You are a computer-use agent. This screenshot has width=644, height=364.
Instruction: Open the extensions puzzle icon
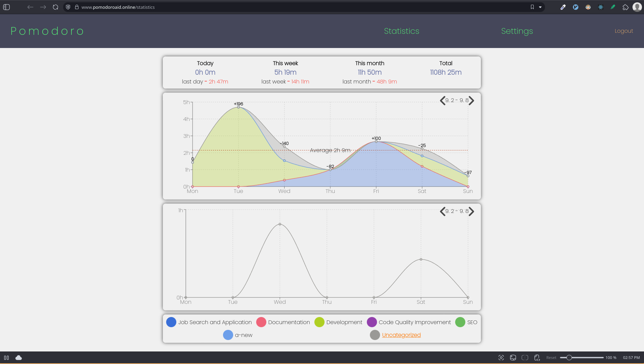coord(625,7)
